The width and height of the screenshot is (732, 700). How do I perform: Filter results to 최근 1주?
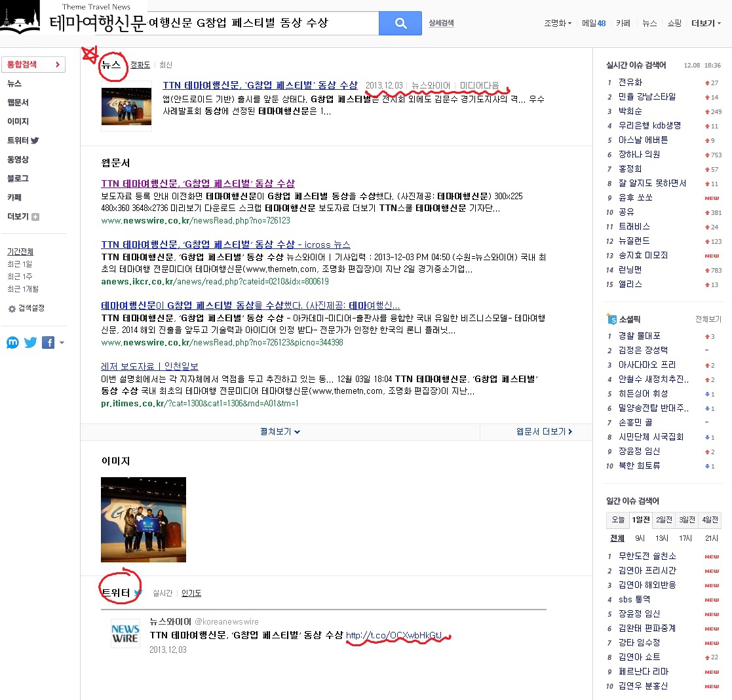[20, 277]
